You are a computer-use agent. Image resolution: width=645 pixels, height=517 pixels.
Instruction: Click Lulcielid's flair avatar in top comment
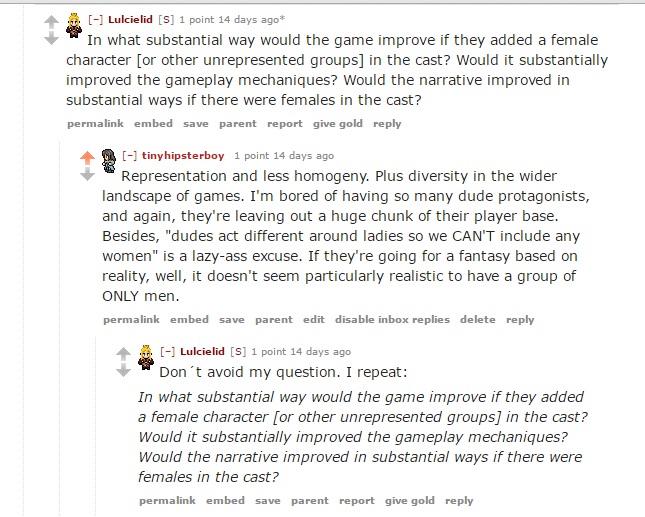[73, 25]
